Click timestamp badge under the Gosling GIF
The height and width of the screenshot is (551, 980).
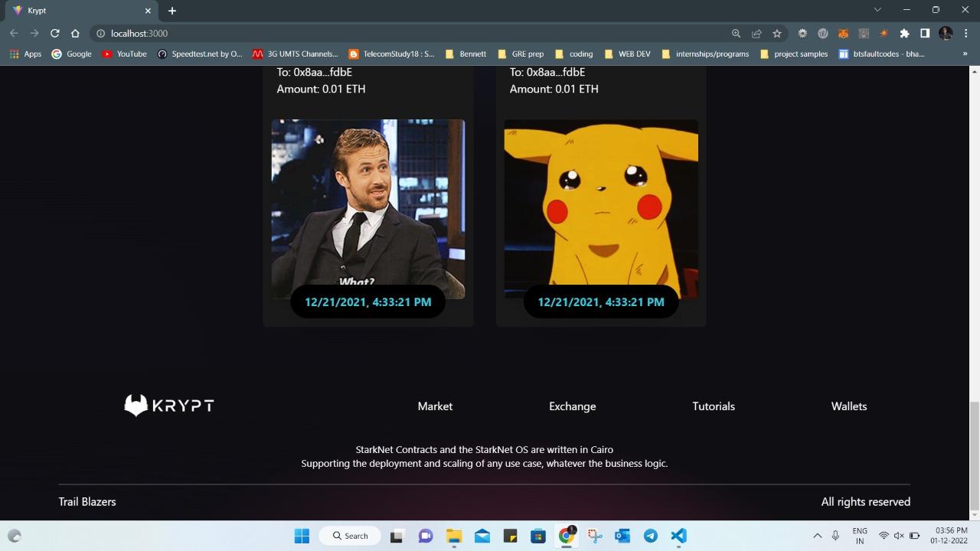point(368,302)
